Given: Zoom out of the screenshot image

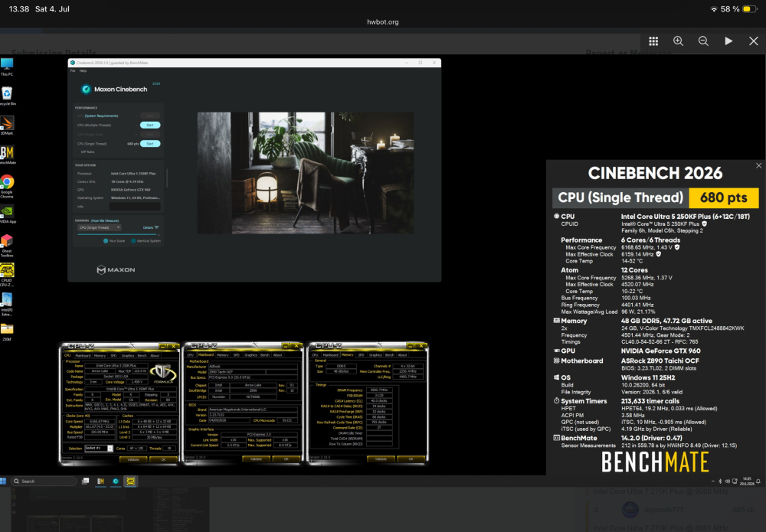Looking at the screenshot, I should point(703,41).
